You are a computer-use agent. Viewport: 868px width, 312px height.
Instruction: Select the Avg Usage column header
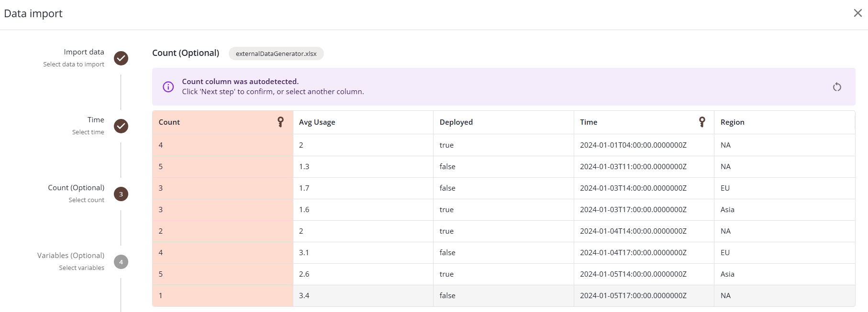317,122
